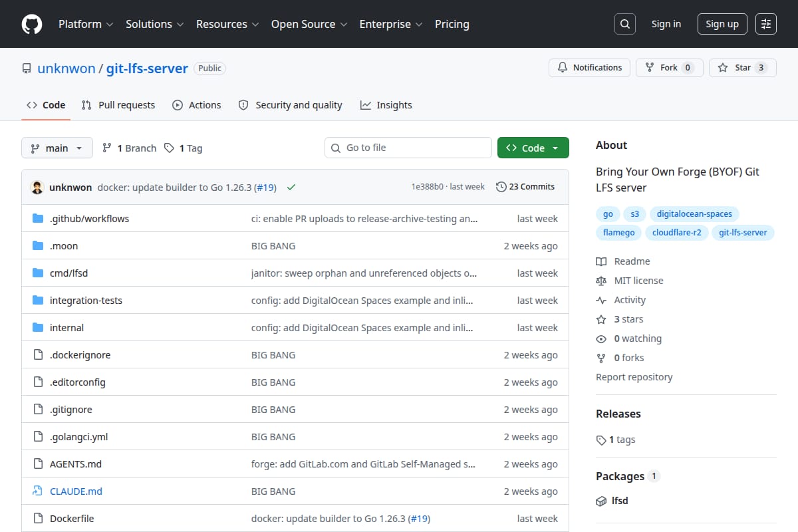The height and width of the screenshot is (532, 798).
Task: Open the main branch selector dropdown
Action: [x=57, y=148]
